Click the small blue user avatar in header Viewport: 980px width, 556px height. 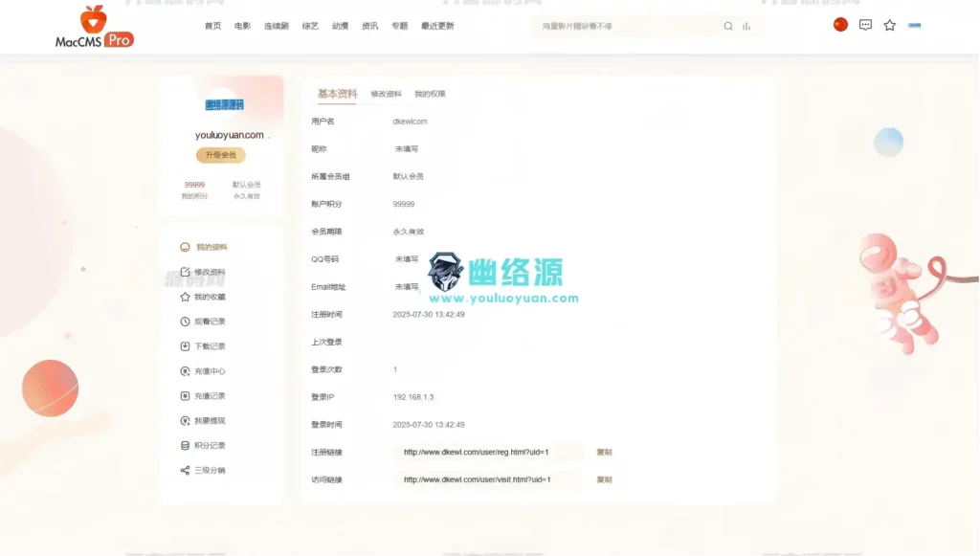tap(914, 26)
